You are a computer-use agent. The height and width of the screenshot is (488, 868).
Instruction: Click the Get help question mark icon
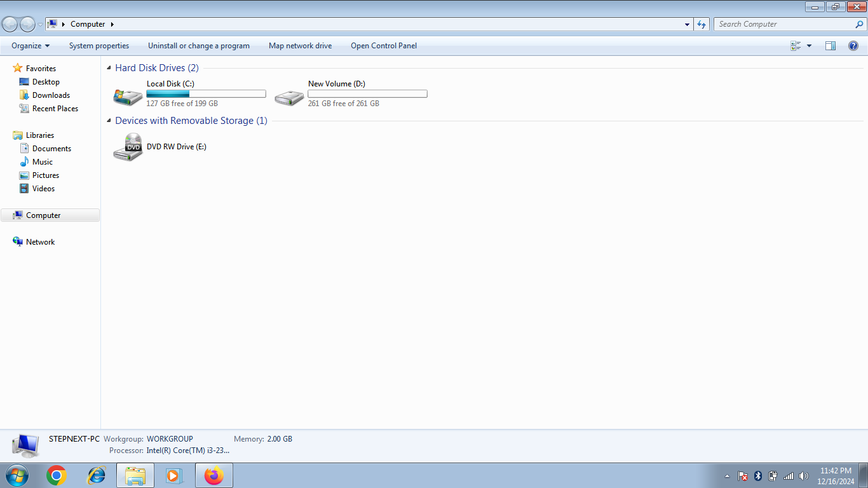853,46
